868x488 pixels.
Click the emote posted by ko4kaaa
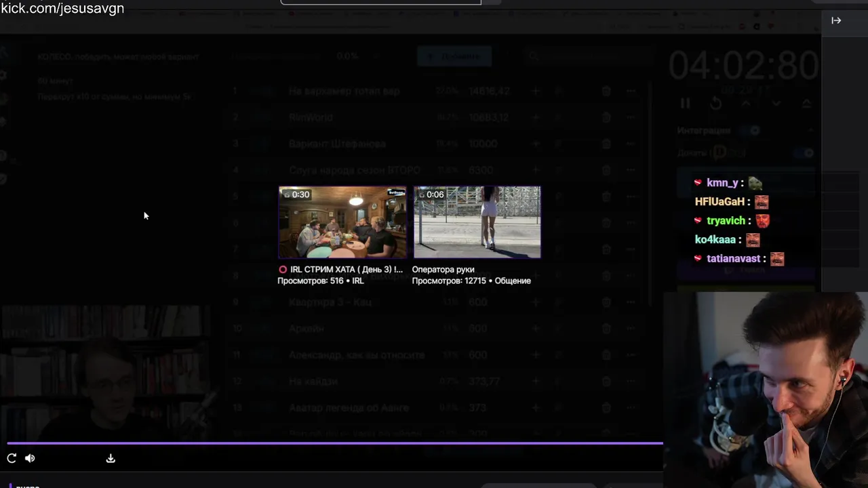(753, 240)
